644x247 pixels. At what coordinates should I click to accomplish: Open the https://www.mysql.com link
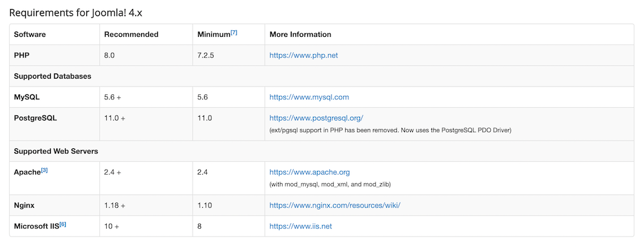pyautogui.click(x=309, y=97)
